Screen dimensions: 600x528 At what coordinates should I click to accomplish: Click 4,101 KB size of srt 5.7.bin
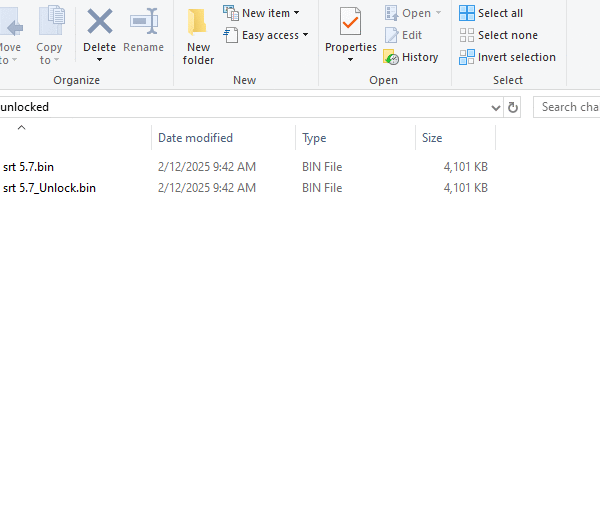[465, 167]
